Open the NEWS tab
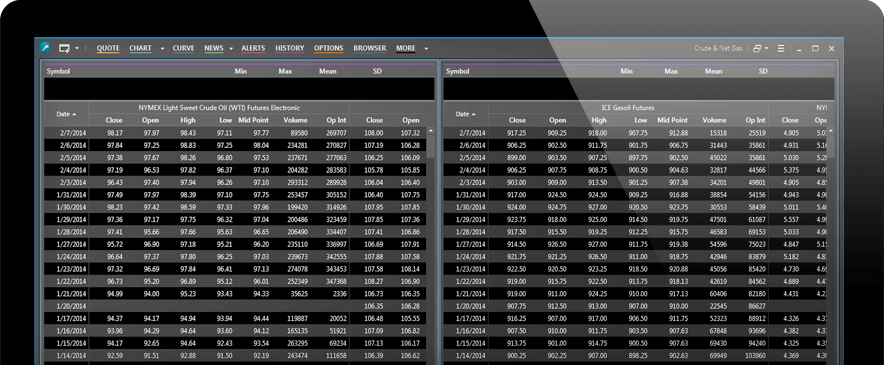Screen dimensions: 884x365 point(214,49)
